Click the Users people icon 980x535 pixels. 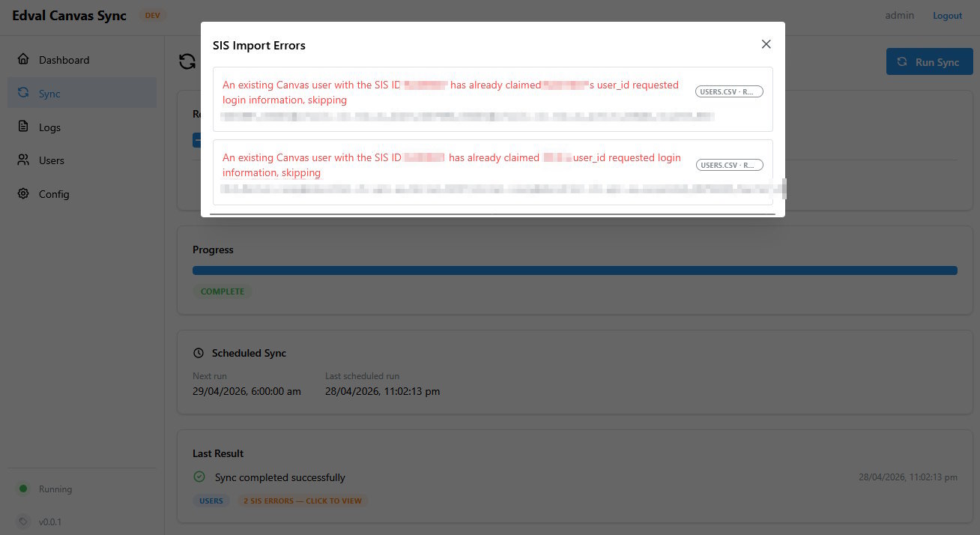click(x=23, y=160)
